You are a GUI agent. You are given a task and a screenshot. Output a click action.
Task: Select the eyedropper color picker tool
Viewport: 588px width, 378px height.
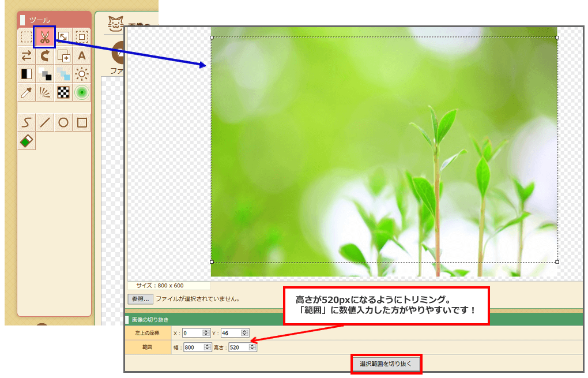pos(27,92)
